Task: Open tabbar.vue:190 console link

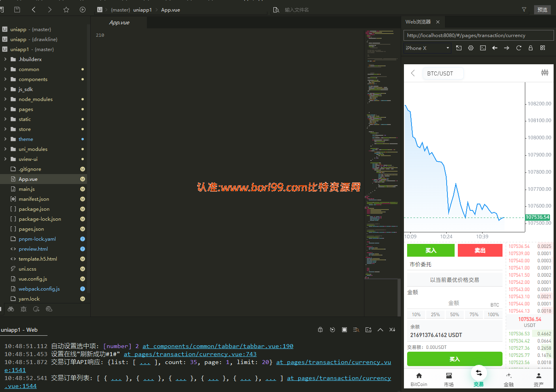Action: (218, 346)
